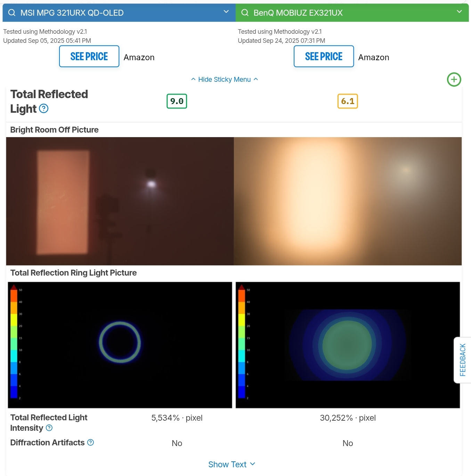Open the MSI MPG 321URX QD-OLED product dropdown
The height and width of the screenshot is (476, 471).
tap(226, 12)
